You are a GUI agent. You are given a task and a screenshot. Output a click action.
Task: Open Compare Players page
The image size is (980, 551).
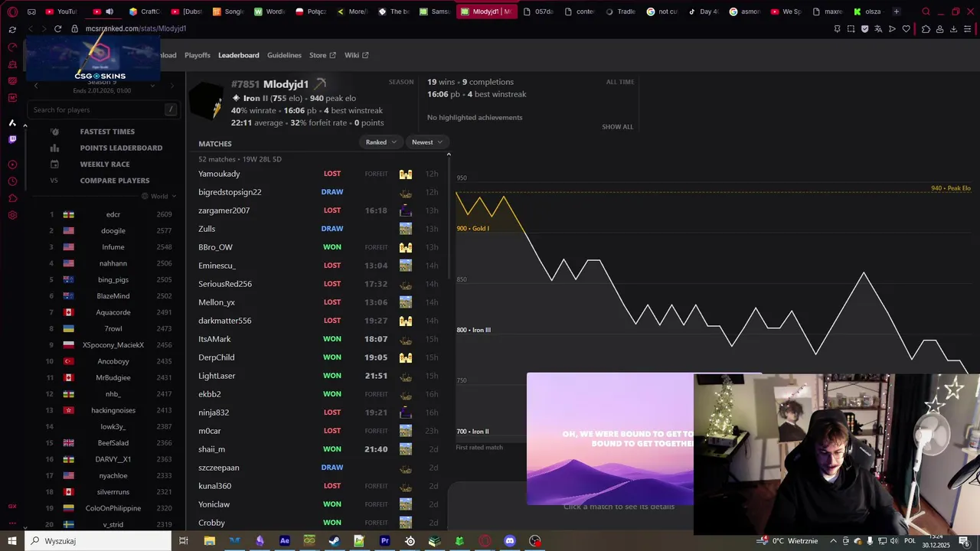[x=115, y=181]
